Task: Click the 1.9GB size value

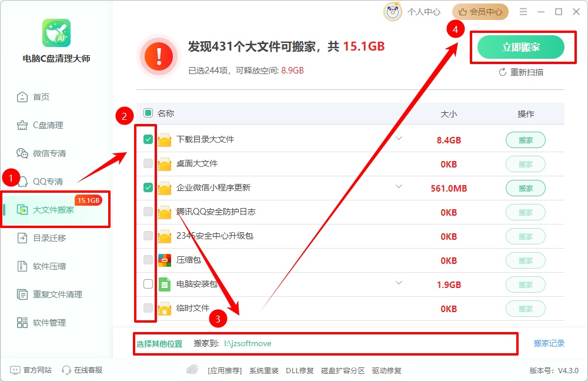Action: pos(449,285)
